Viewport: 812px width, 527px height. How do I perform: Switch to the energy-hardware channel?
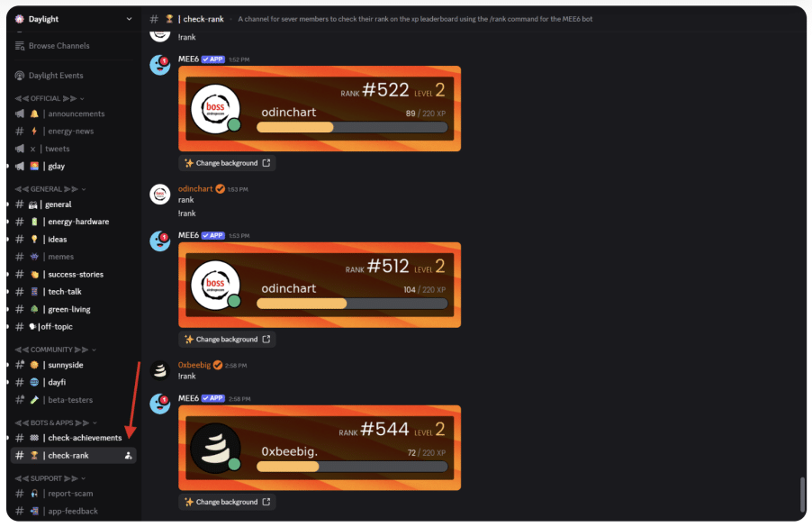coord(73,222)
